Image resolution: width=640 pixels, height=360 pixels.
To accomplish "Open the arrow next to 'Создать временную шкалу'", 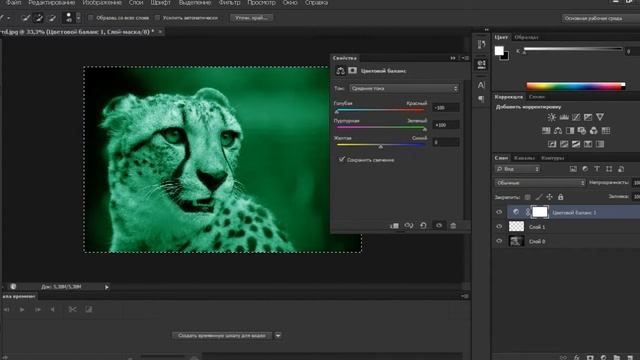I will pos(278,336).
